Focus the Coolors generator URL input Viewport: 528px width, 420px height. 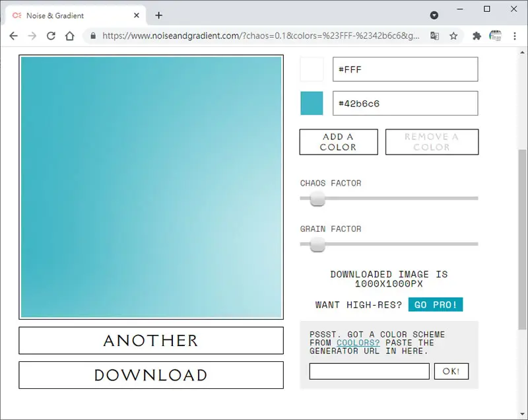tap(370, 372)
